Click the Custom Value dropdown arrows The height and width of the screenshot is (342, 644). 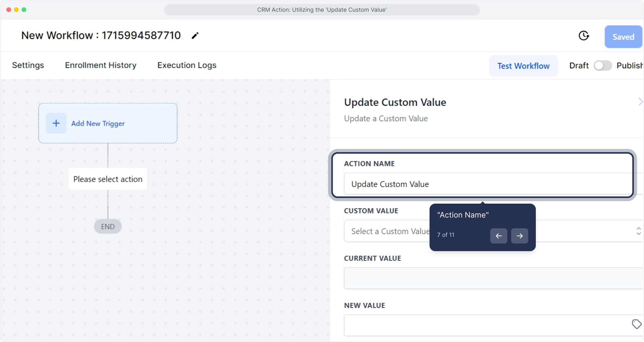(638, 231)
